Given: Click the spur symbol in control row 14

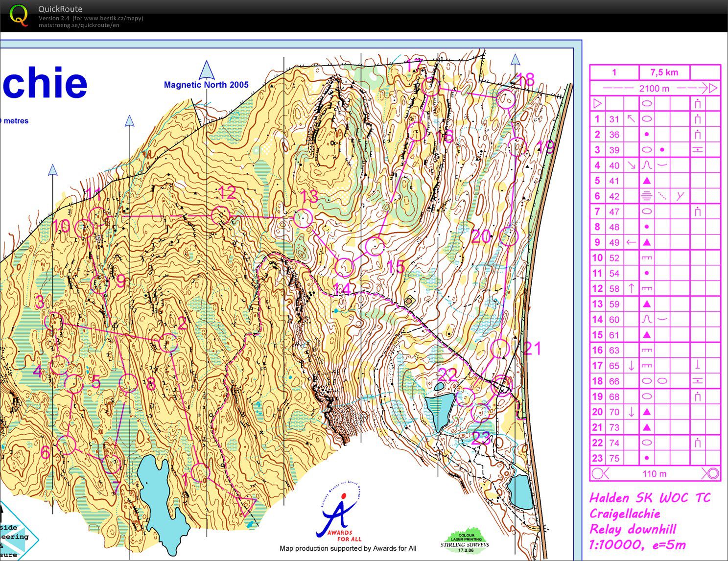Looking at the screenshot, I should tap(647, 320).
